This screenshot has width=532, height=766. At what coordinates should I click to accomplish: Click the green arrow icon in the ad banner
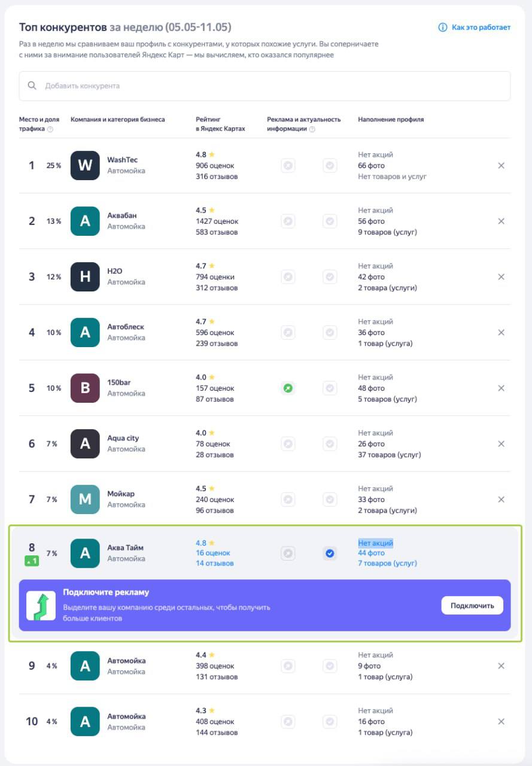41,606
